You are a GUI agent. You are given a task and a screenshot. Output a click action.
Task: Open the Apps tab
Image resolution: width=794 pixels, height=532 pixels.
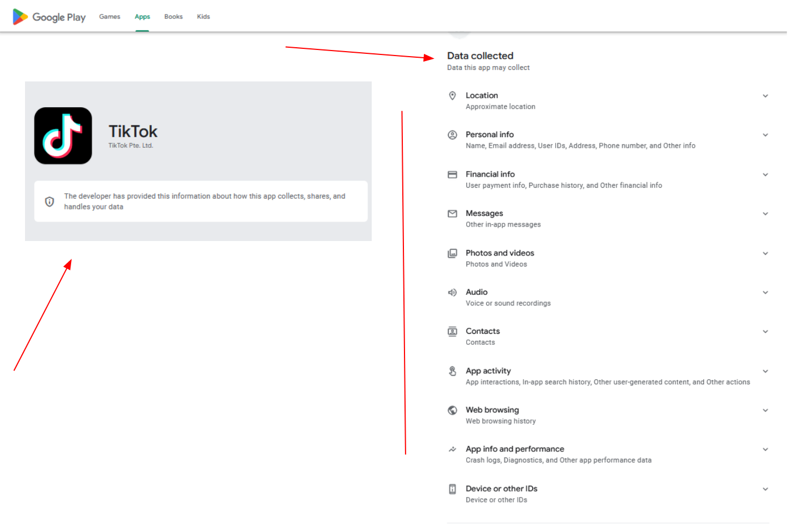(x=142, y=17)
